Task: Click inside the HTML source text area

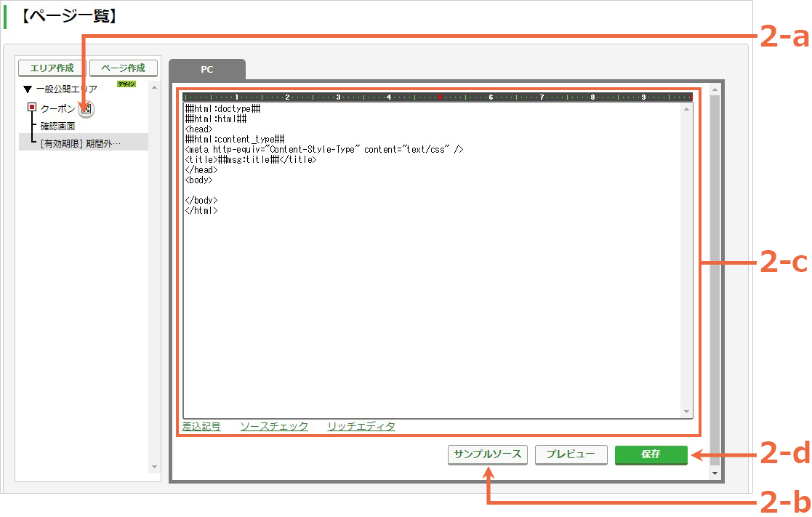Action: click(433, 260)
